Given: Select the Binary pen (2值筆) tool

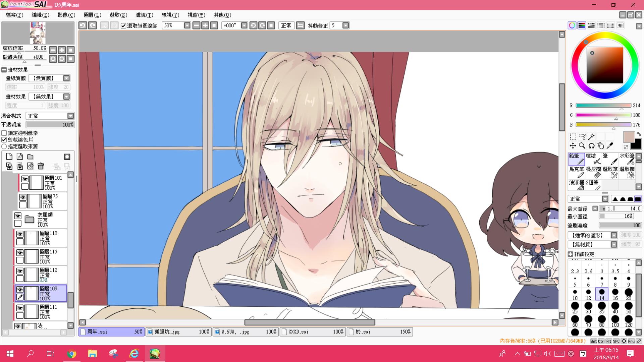Looking at the screenshot, I should point(593,185).
